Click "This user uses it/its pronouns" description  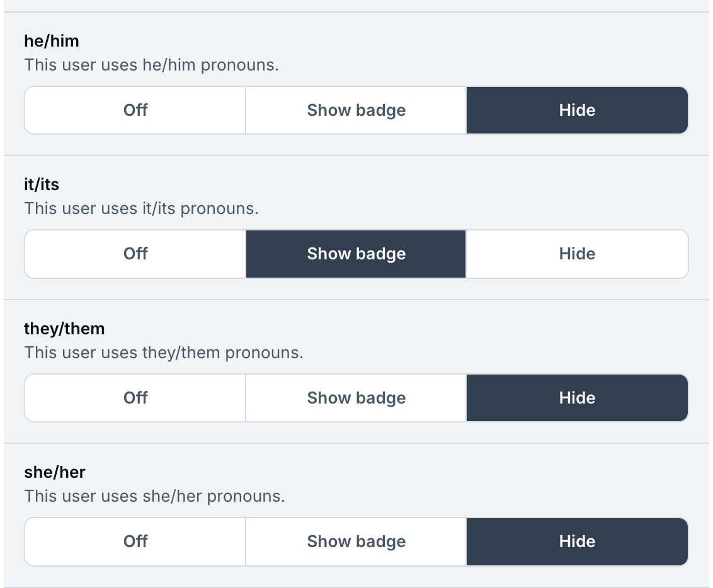point(142,208)
